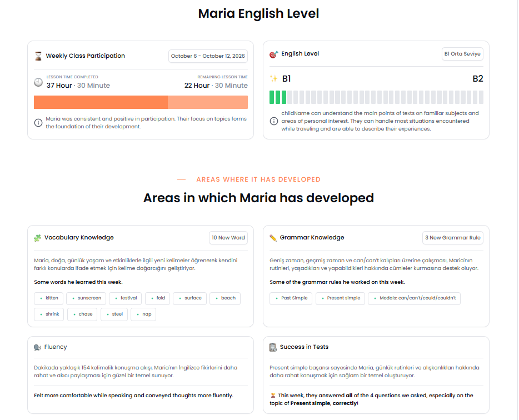Select the nap word chip
519x420 pixels.
[143, 314]
